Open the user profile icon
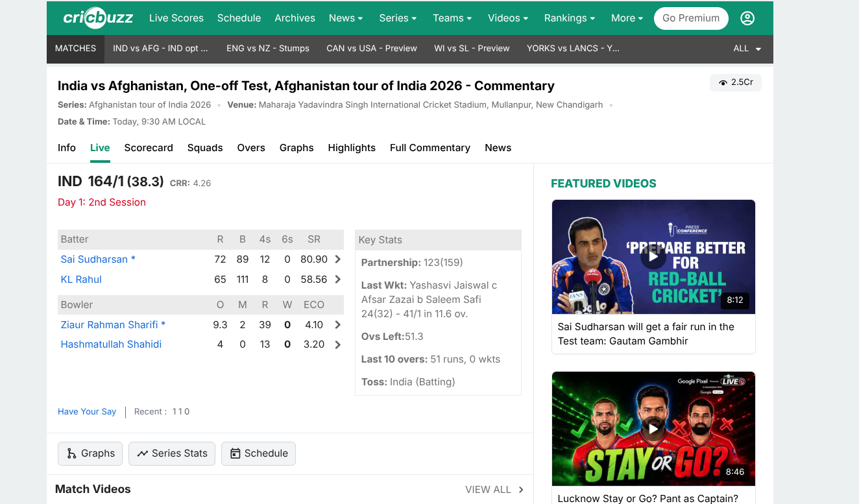859x504 pixels. click(747, 18)
